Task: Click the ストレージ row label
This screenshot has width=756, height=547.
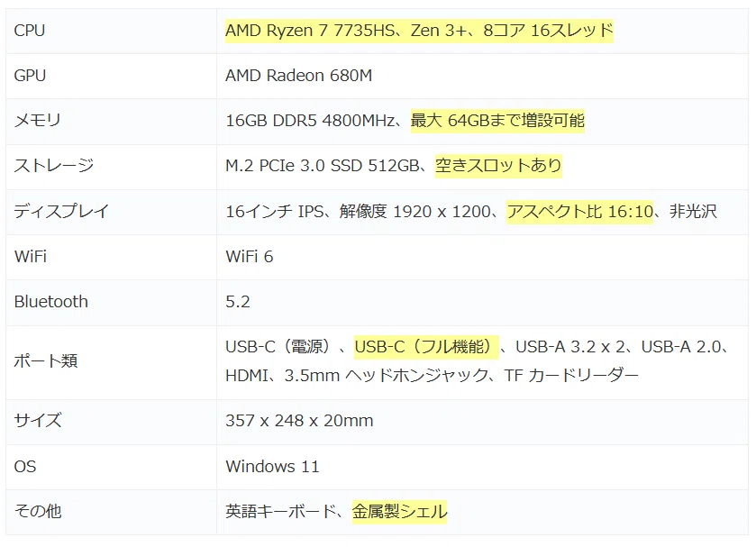Action: coord(53,166)
